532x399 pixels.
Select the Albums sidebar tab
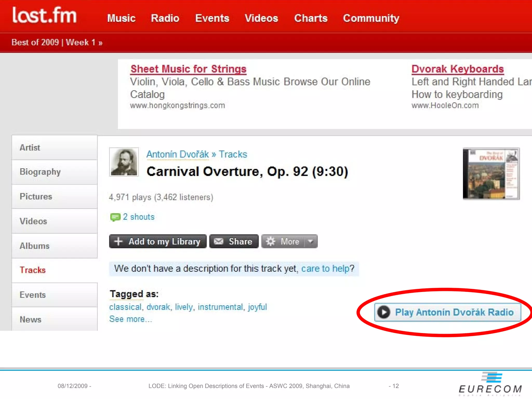pyautogui.click(x=35, y=246)
